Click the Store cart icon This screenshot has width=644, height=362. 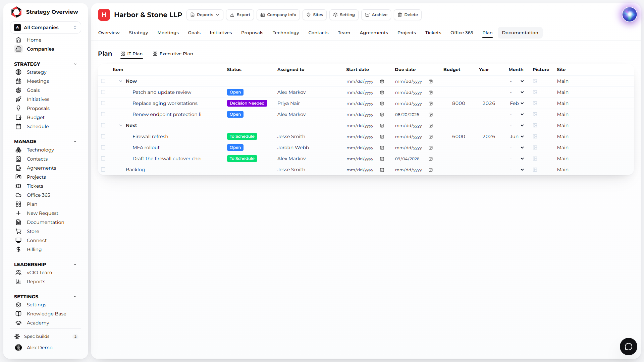pos(18,231)
